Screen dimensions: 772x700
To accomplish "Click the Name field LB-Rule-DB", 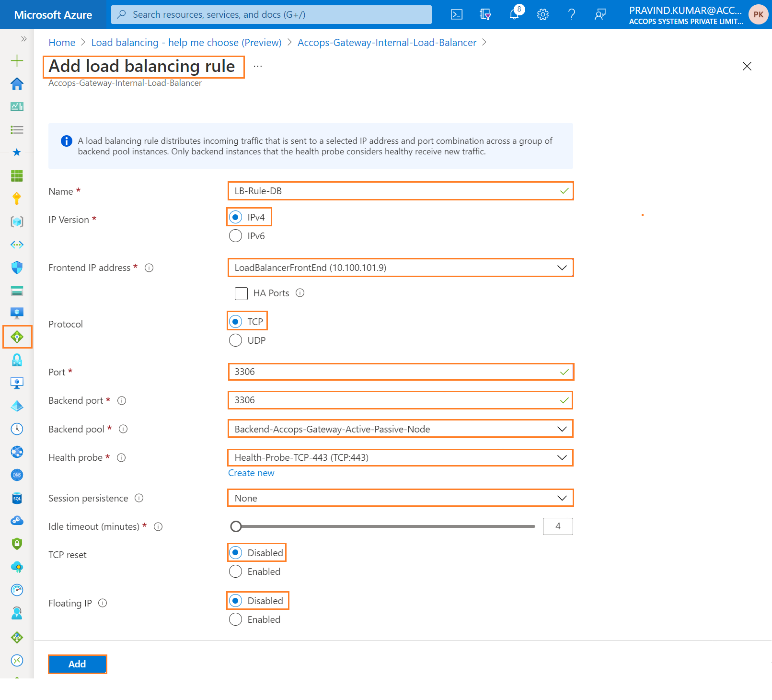I will pyautogui.click(x=401, y=191).
